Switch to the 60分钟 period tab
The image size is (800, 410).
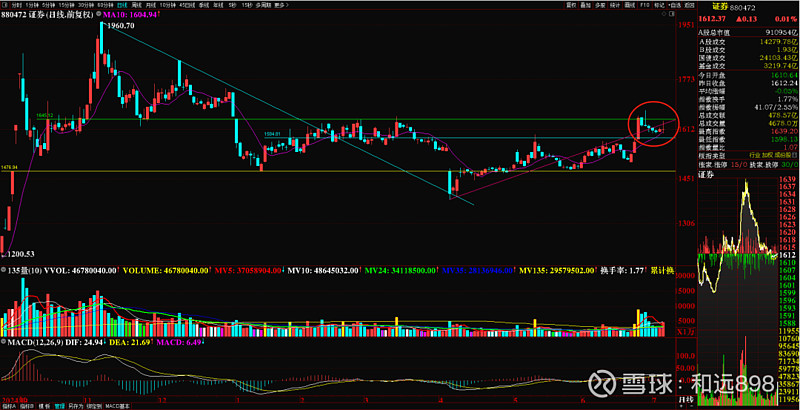pyautogui.click(x=102, y=5)
